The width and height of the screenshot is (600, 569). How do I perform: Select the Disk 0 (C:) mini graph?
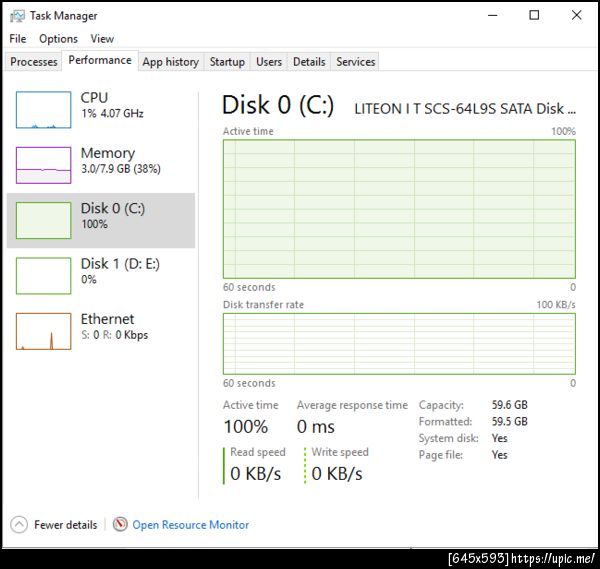tap(43, 220)
